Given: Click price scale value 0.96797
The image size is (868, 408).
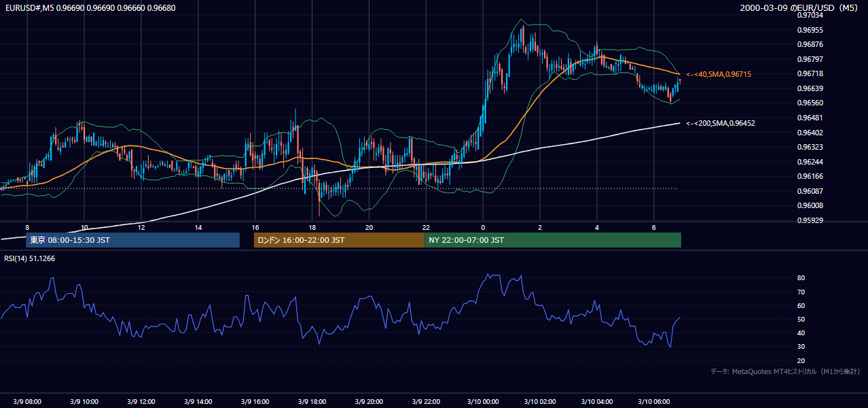Looking at the screenshot, I should [810, 59].
